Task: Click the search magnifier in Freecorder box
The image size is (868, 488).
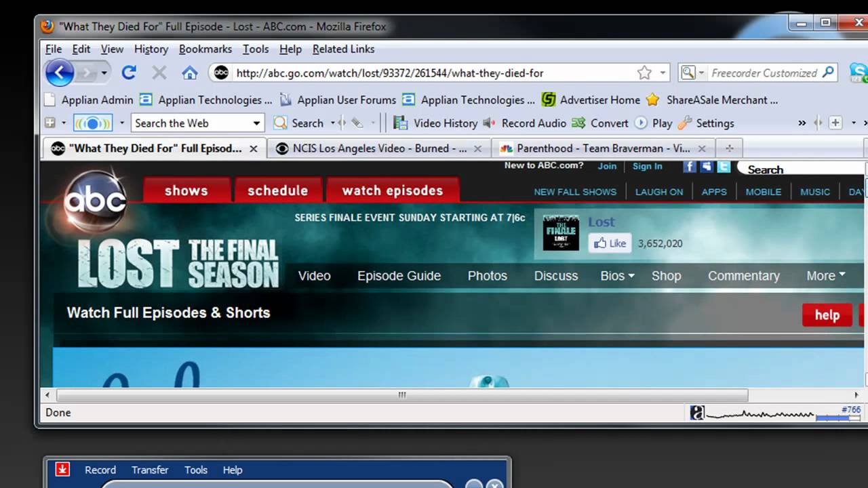Action: [x=828, y=72]
